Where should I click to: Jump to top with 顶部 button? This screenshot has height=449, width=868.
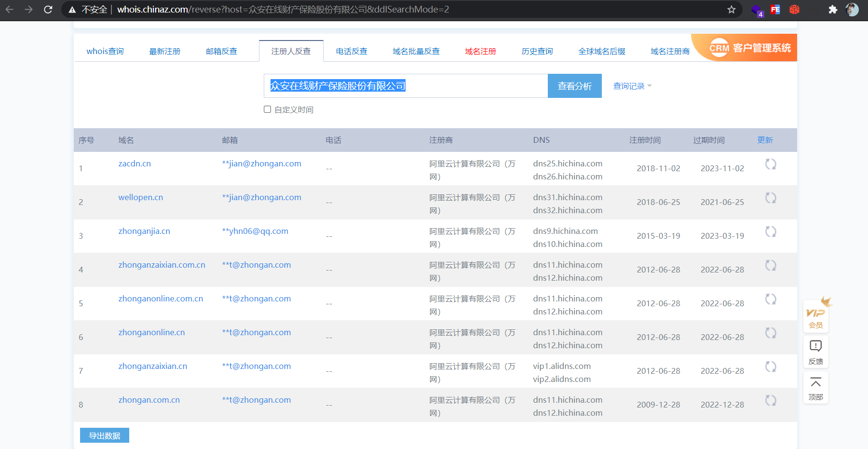(816, 388)
